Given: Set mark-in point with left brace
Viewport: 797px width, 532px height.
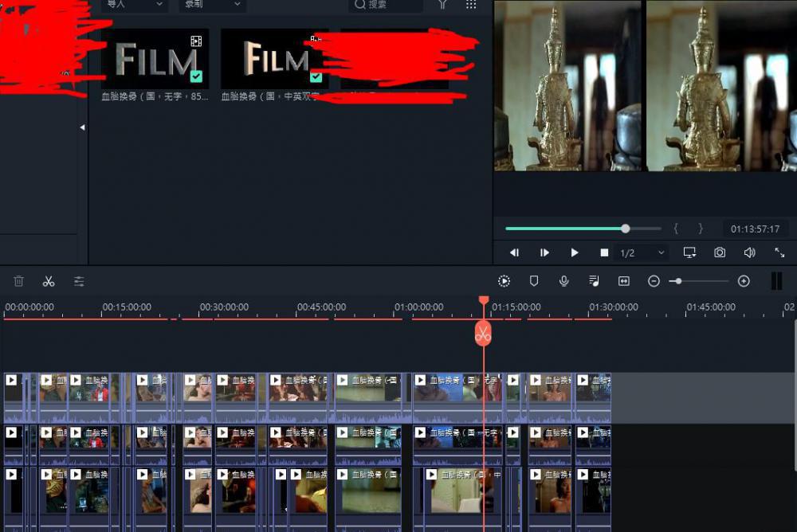Looking at the screenshot, I should 676,229.
